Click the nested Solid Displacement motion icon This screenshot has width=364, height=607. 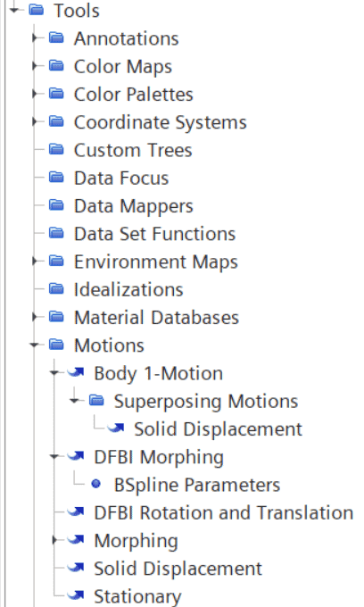(116, 428)
